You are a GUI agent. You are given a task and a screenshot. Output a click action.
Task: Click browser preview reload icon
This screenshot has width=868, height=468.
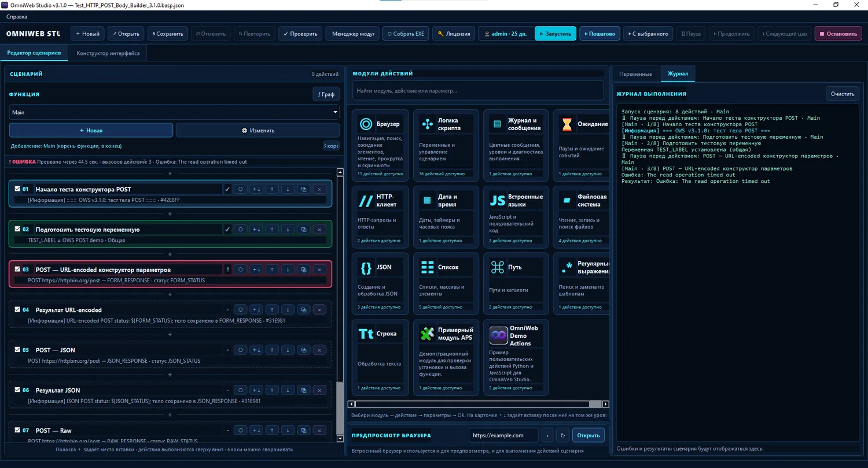[x=562, y=436]
